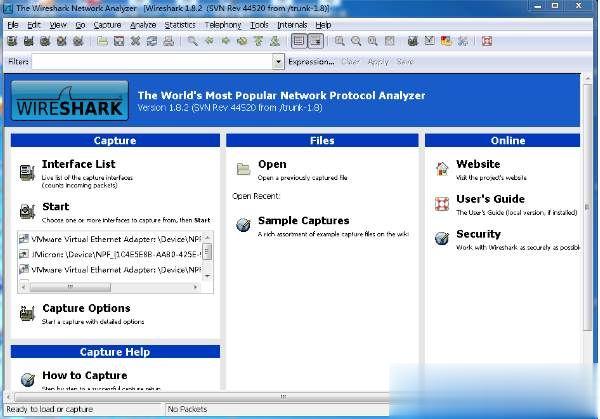The image size is (600, 419).
Task: Zoom out on packet text
Action: [356, 41]
